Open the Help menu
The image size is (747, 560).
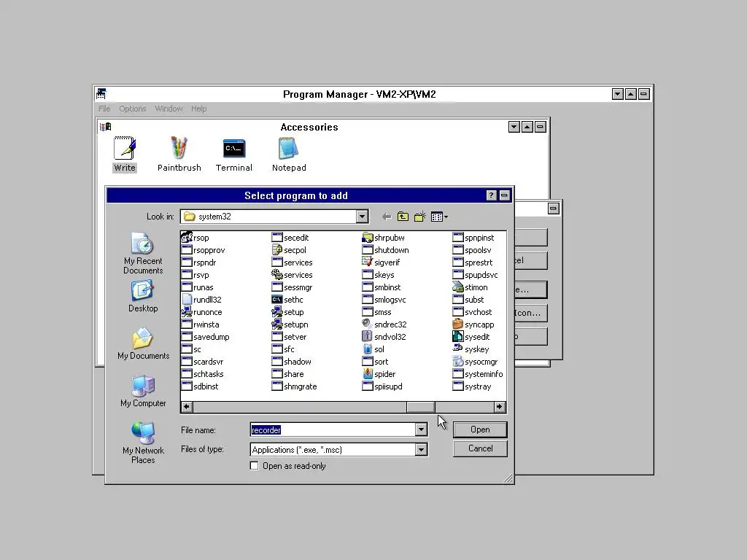click(198, 109)
